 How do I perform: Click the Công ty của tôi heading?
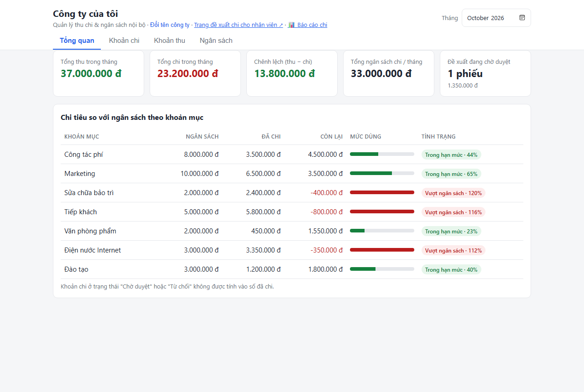tap(85, 14)
